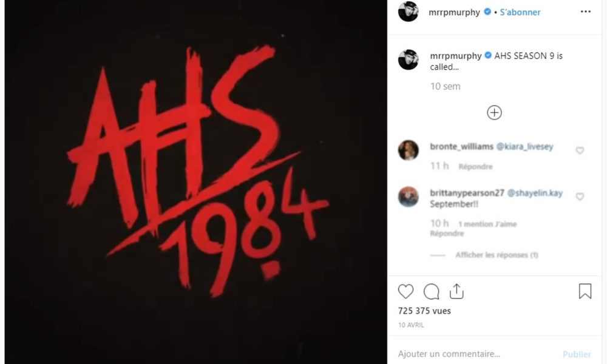Like bronte_williams' comment
Image resolution: width=607 pixels, height=364 pixels.
tap(580, 150)
